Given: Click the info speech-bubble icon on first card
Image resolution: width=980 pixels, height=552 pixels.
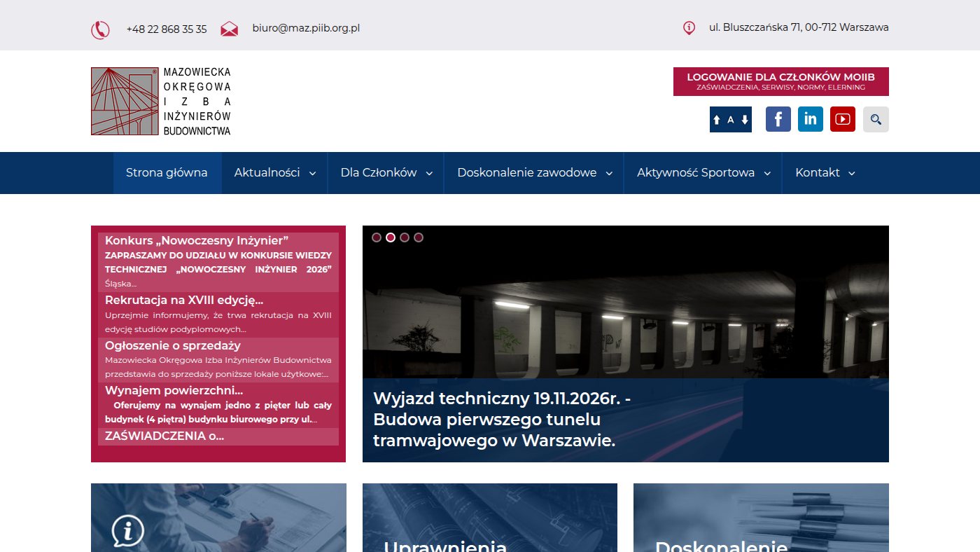Looking at the screenshot, I should 128,531.
